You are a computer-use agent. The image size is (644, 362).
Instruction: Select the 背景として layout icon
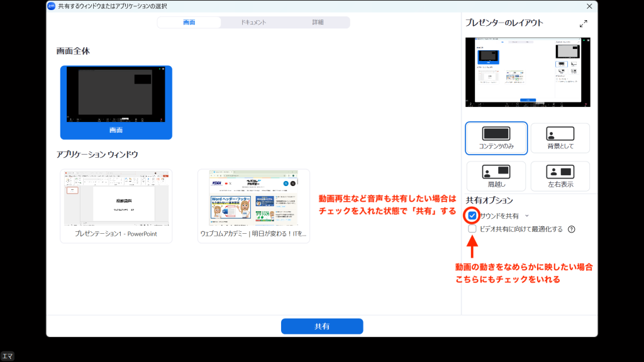[559, 138]
